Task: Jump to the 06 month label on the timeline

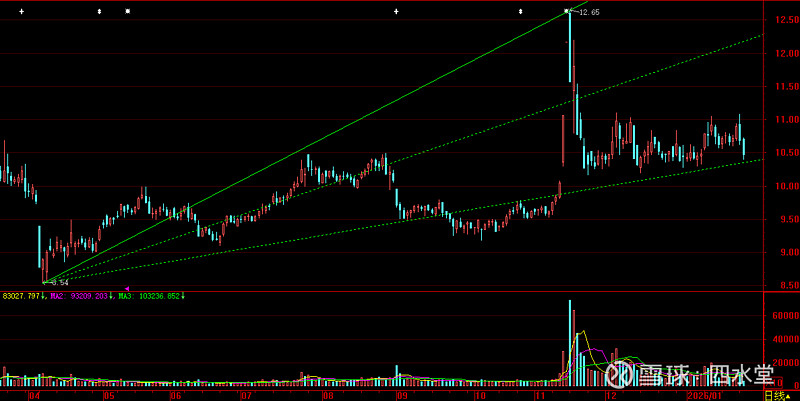Action: click(x=176, y=396)
